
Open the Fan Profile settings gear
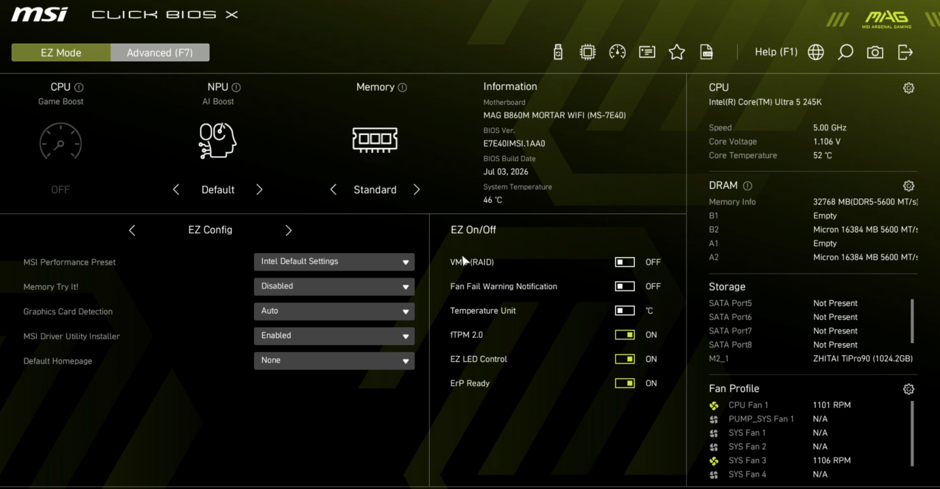click(x=909, y=389)
